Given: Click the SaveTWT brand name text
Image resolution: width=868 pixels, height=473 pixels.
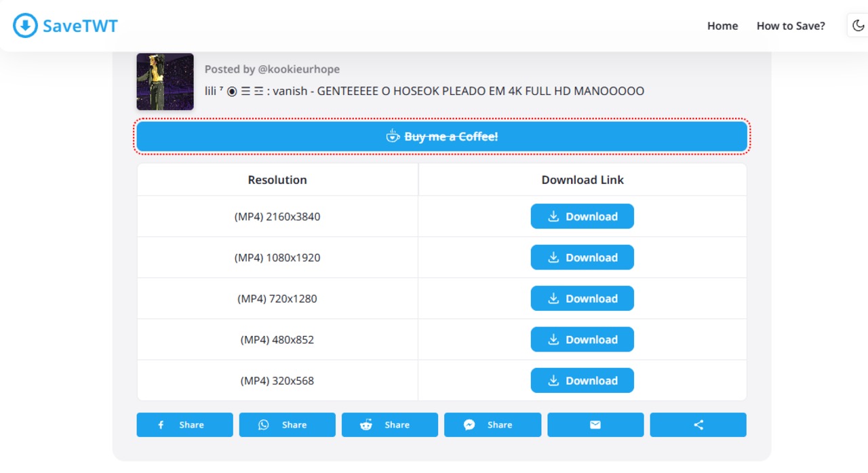Looking at the screenshot, I should 80,26.
